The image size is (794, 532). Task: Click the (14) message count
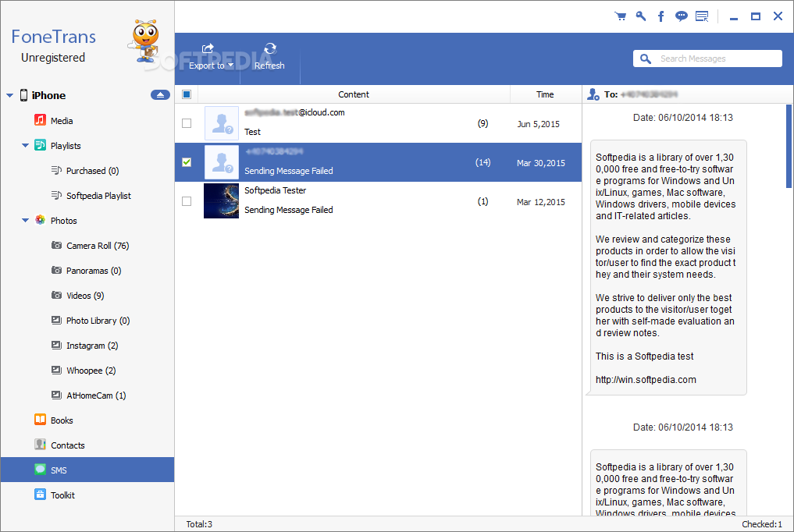pyautogui.click(x=482, y=162)
